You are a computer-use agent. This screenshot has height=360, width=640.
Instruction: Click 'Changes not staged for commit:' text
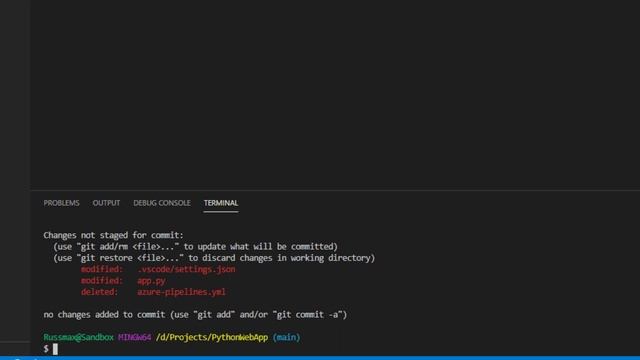(x=113, y=235)
